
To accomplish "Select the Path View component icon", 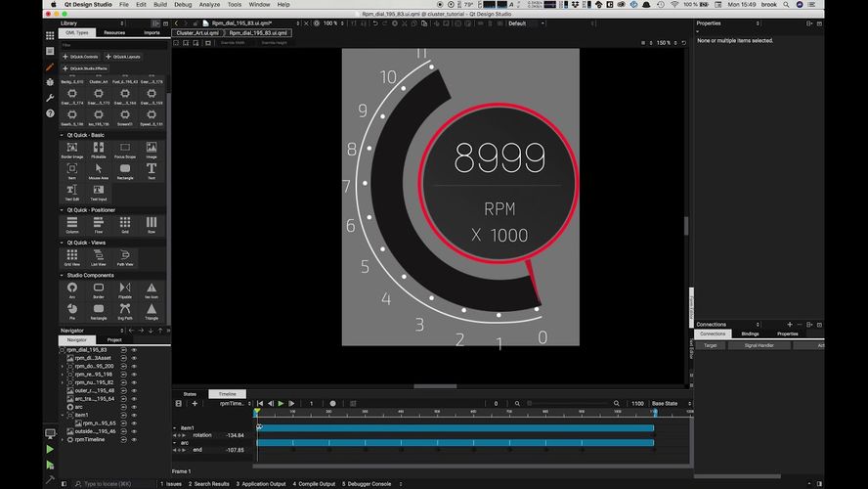I will 125,256.
